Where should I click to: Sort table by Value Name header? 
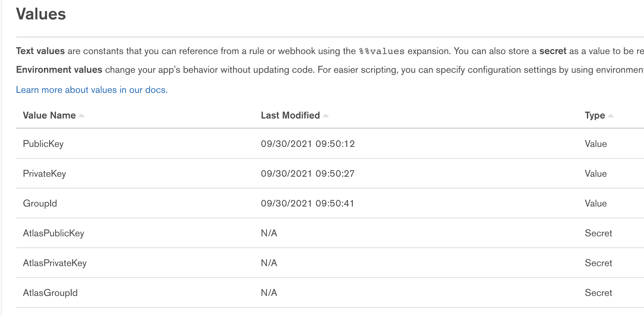pyautogui.click(x=49, y=115)
